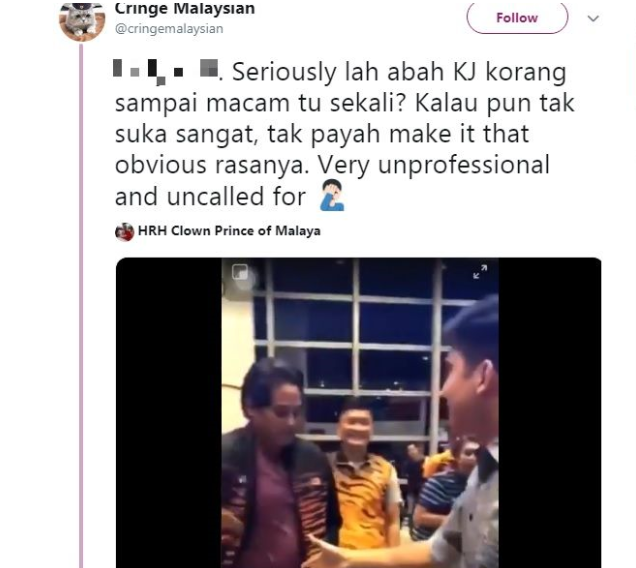Open HRH Clown Prince of Malaya profile name
Viewport: 636px width, 568px height.
coord(229,231)
